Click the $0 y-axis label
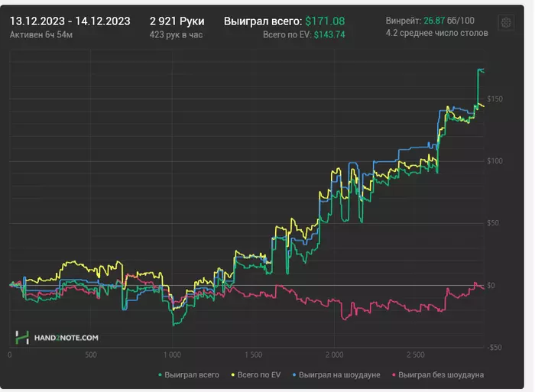 (491, 286)
